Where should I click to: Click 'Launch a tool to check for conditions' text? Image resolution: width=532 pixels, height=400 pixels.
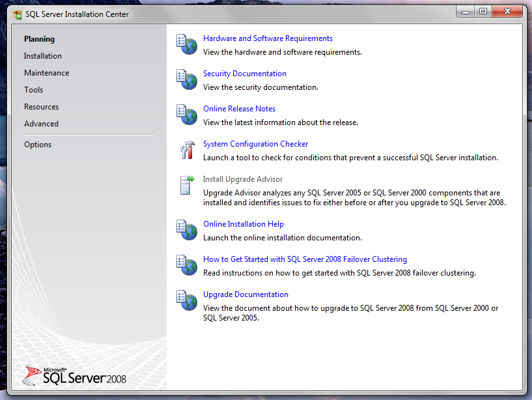point(350,158)
